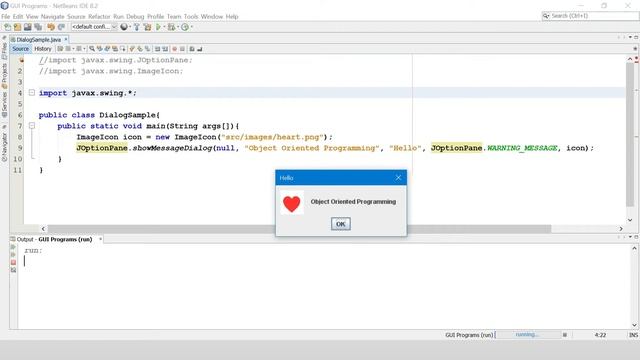Open the Team menu
The width and height of the screenshot is (640, 360).
point(174,16)
